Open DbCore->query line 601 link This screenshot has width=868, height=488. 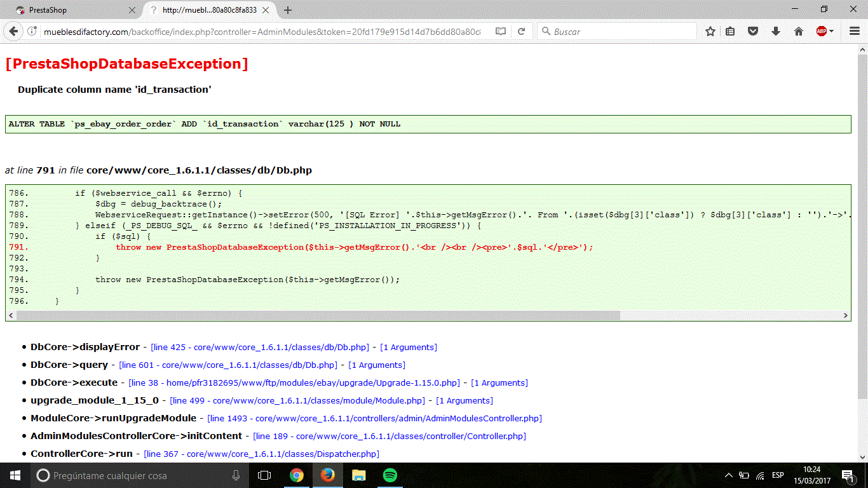coord(228,365)
